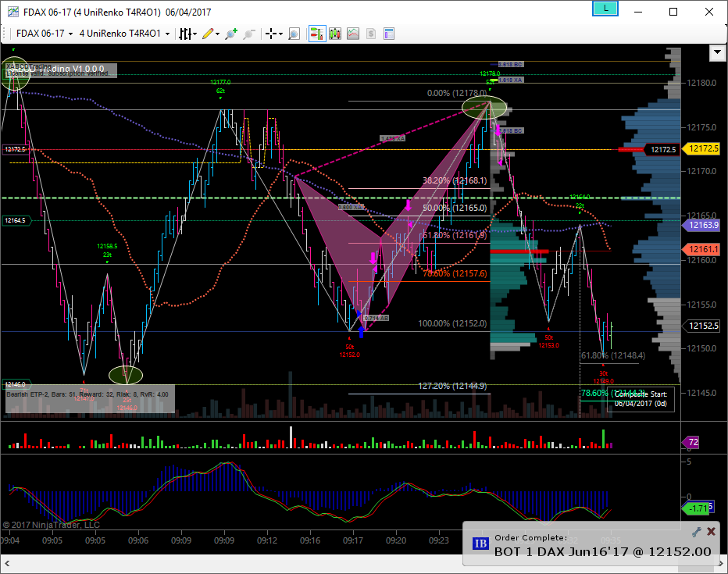Click the Bearish ETP-2 pattern info text

pos(87,394)
